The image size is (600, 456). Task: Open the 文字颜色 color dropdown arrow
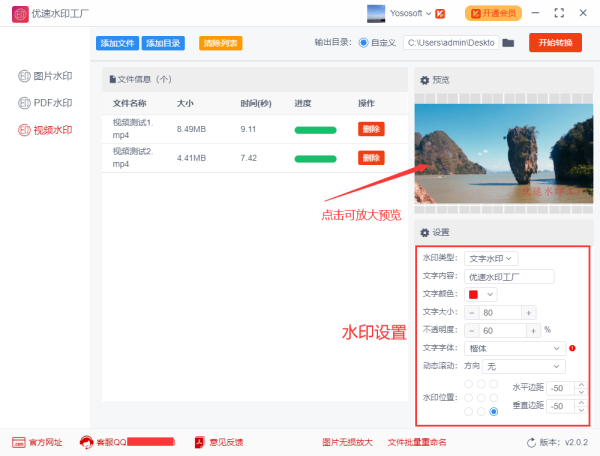pos(490,295)
